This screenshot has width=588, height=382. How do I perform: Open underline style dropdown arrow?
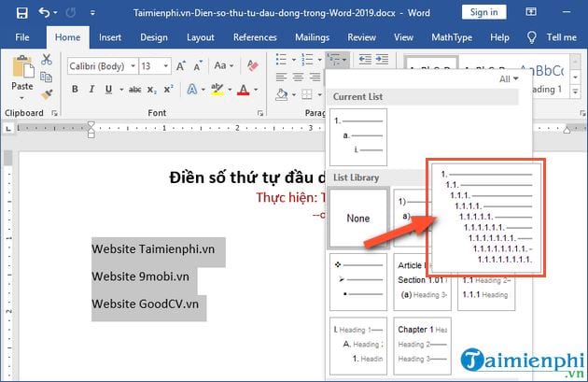coord(121,90)
